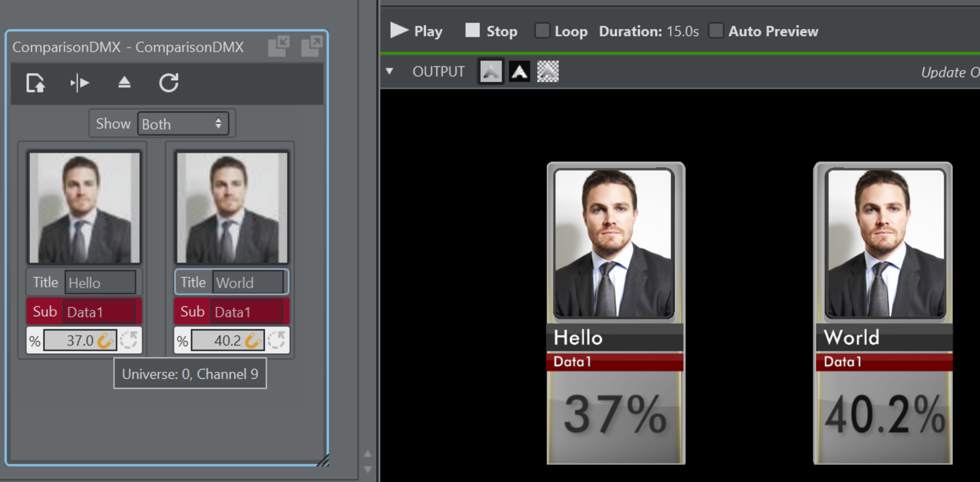Click the magnet icon beside 37.0 value
This screenshot has height=482, width=980.
[106, 340]
